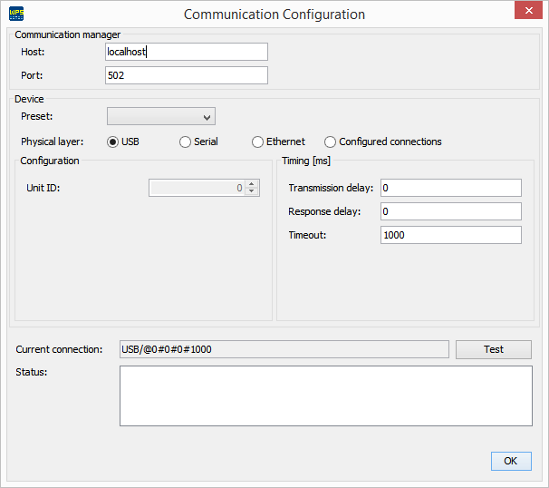549x488 pixels.
Task: Open the Preset dropdown
Action: tap(161, 116)
